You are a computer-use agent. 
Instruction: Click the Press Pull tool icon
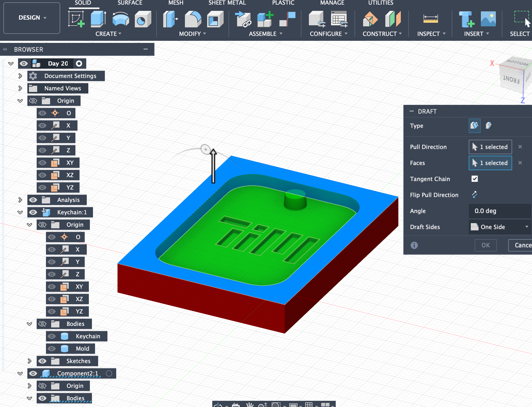pos(170,19)
